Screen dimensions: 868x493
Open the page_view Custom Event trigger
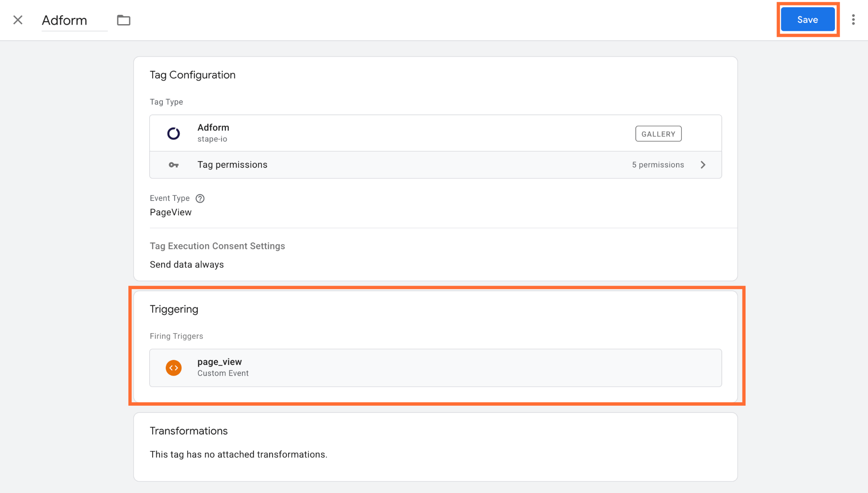pos(435,368)
